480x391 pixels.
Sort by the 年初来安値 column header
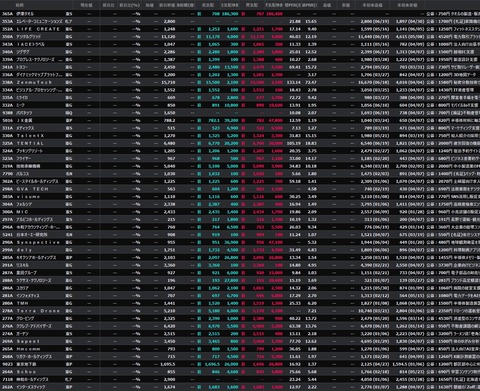click(407, 5)
